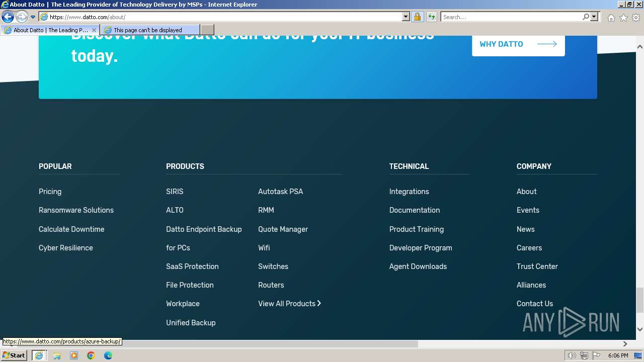
Task: Open Quote Manager link
Action: tap(283, 229)
